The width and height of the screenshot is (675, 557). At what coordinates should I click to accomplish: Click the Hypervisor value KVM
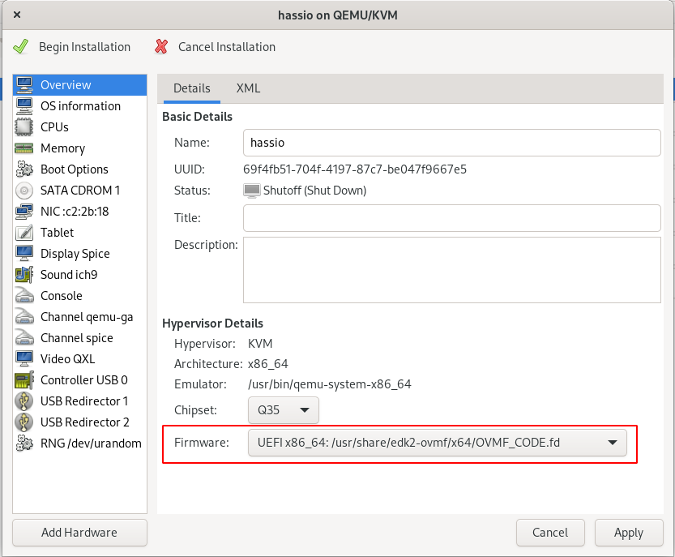[260, 344]
